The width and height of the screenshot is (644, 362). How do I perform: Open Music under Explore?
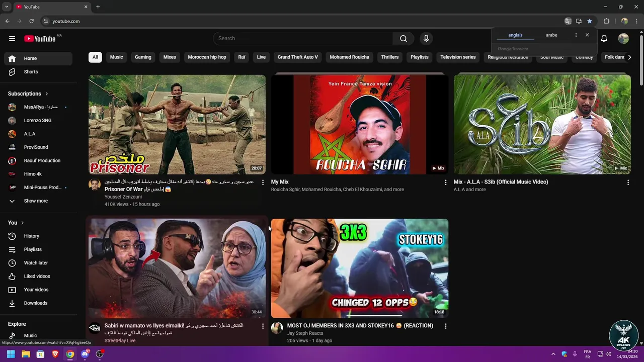[x=38, y=335]
